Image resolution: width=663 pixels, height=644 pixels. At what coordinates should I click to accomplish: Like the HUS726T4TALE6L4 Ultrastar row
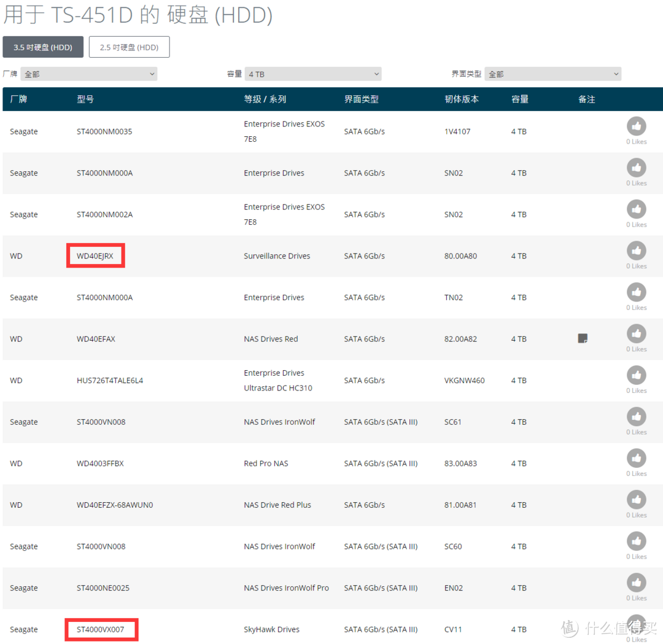point(637,374)
